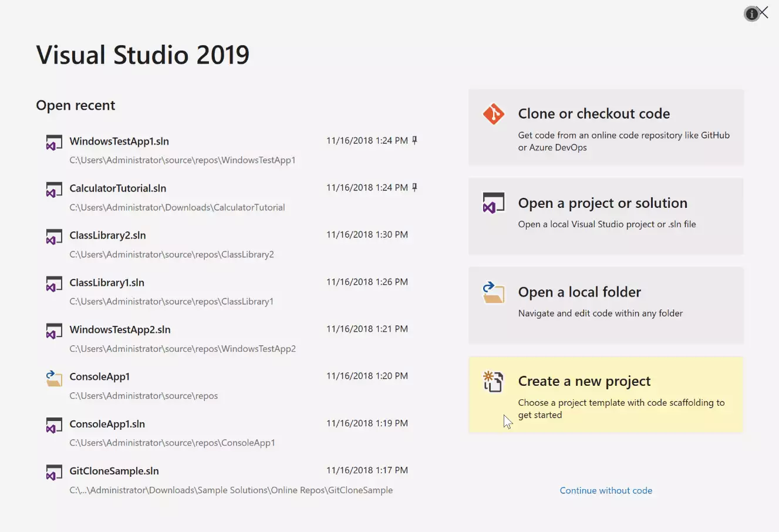The height and width of the screenshot is (532, 779).
Task: Click the WindowsTestApp1.sln solution icon
Action: point(54,143)
